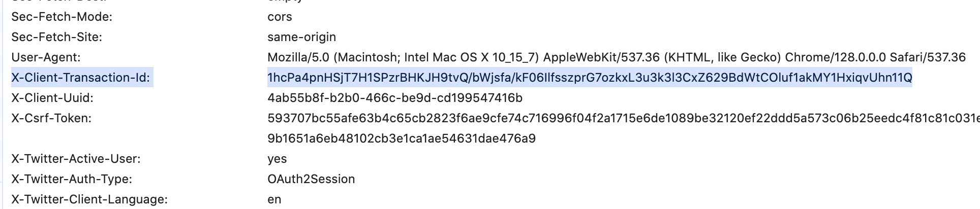The height and width of the screenshot is (209, 980).
Task: Select the X-Csrf-Token header name
Action: pyautogui.click(x=51, y=118)
